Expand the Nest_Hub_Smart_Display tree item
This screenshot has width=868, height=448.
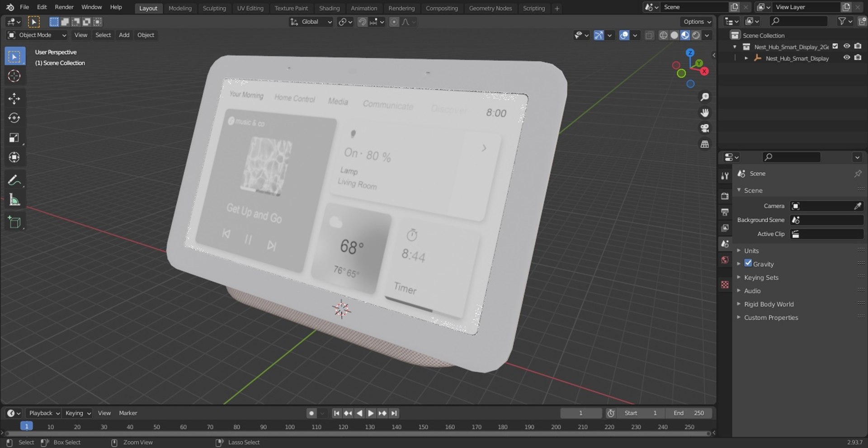(746, 58)
